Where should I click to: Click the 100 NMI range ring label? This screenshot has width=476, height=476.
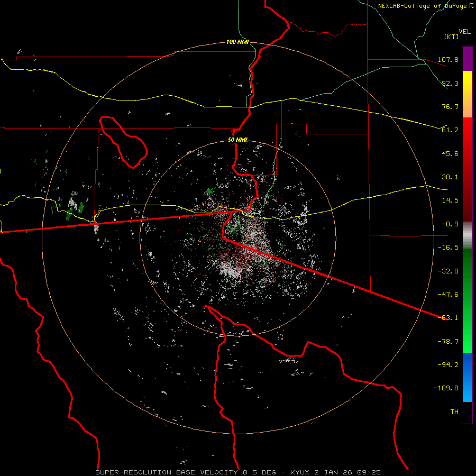pos(237,42)
